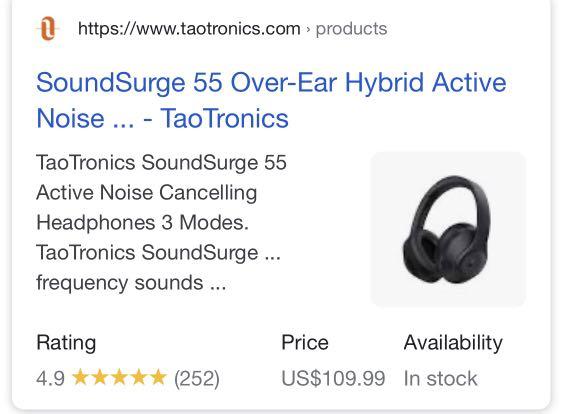Click the first gold rating star

tap(80, 377)
